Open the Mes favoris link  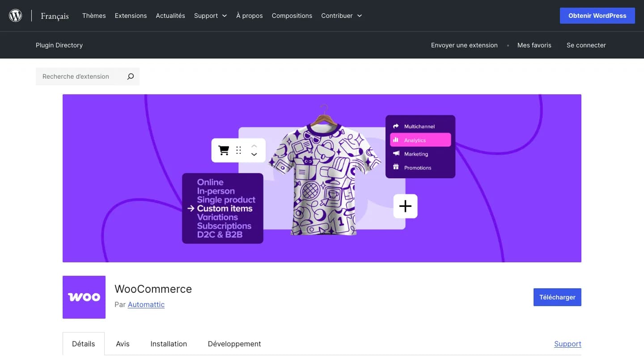(x=534, y=45)
